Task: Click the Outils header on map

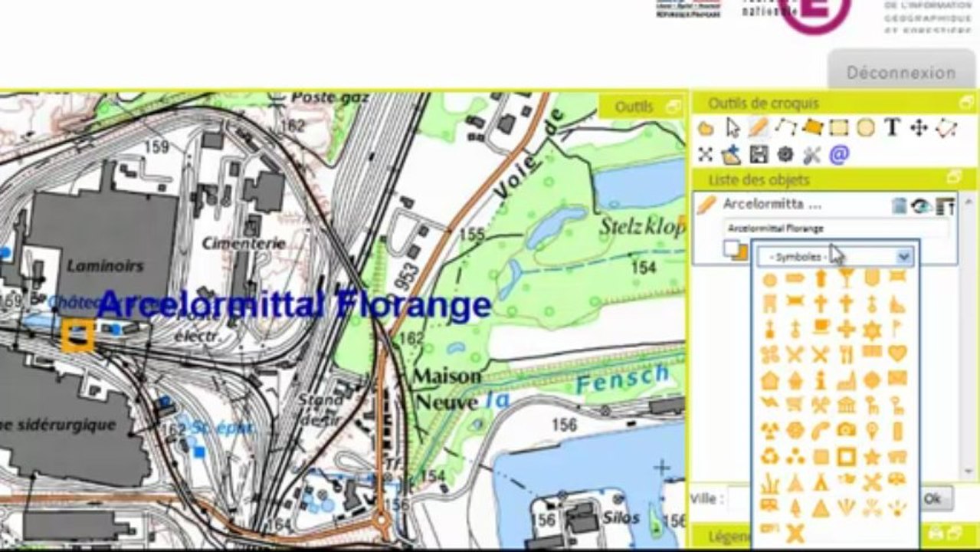Action: click(x=634, y=107)
